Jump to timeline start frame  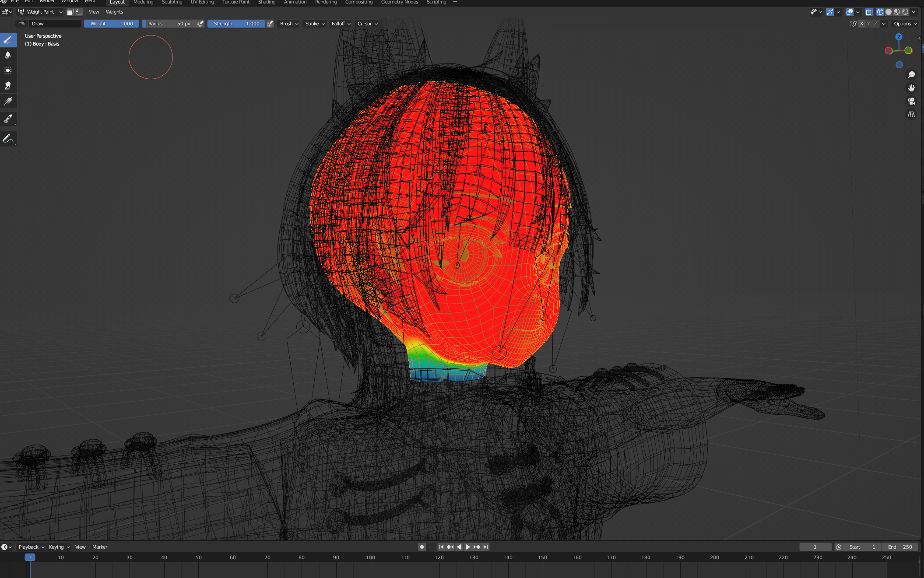coord(441,547)
